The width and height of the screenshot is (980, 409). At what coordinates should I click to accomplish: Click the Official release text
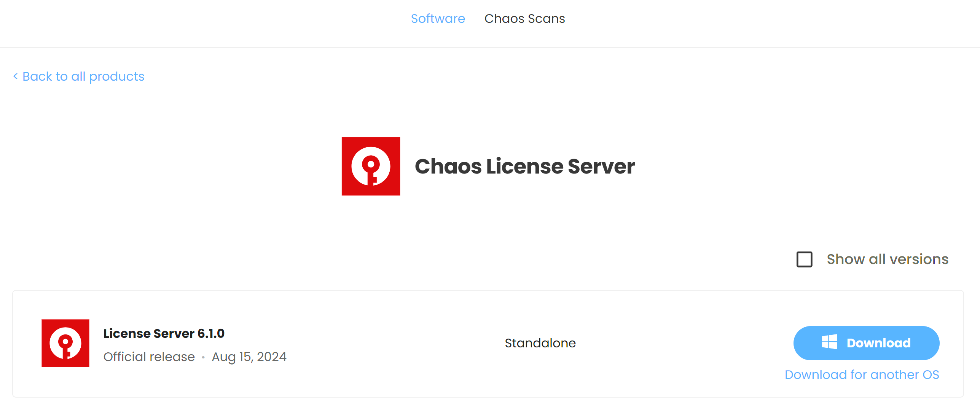pos(149,357)
